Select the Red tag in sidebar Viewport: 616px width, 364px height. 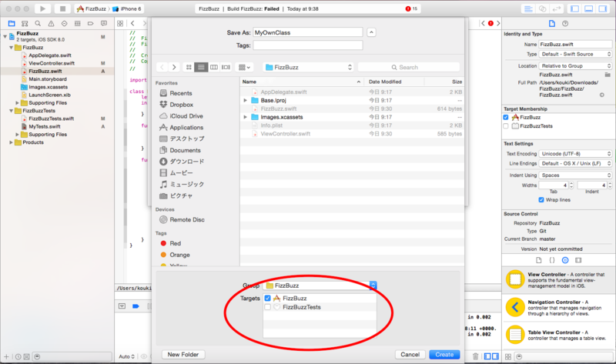pos(176,243)
